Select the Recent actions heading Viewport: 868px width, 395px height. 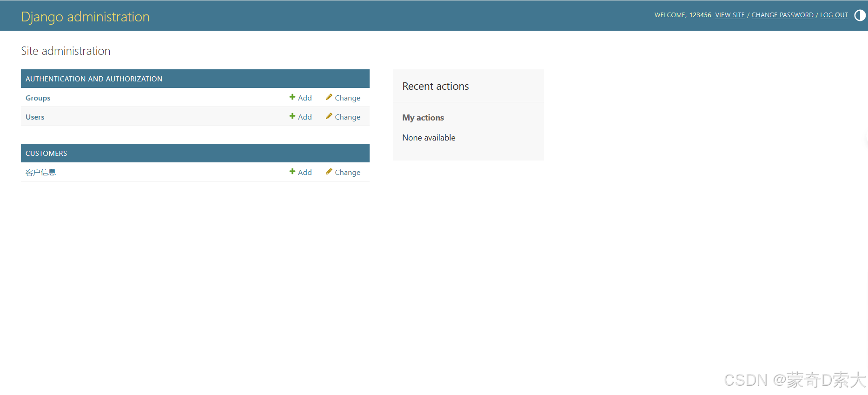[436, 86]
